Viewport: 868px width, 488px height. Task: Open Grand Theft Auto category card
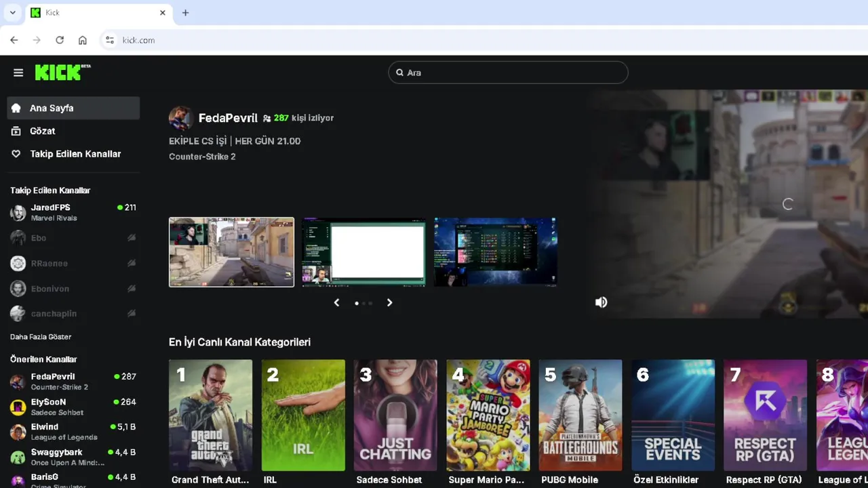[210, 415]
